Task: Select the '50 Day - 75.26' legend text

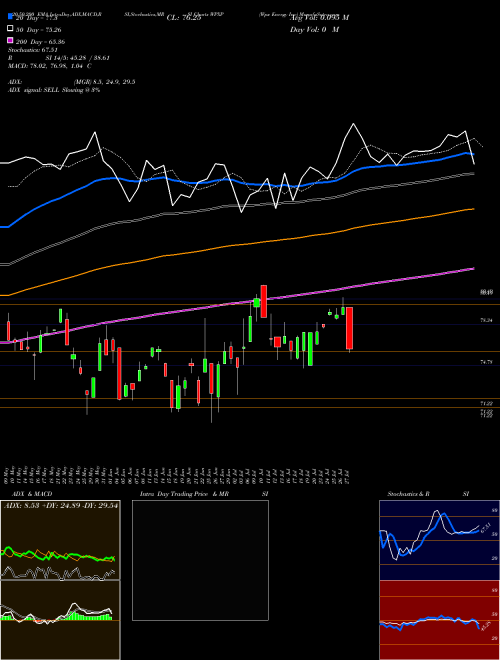Action: [40, 30]
